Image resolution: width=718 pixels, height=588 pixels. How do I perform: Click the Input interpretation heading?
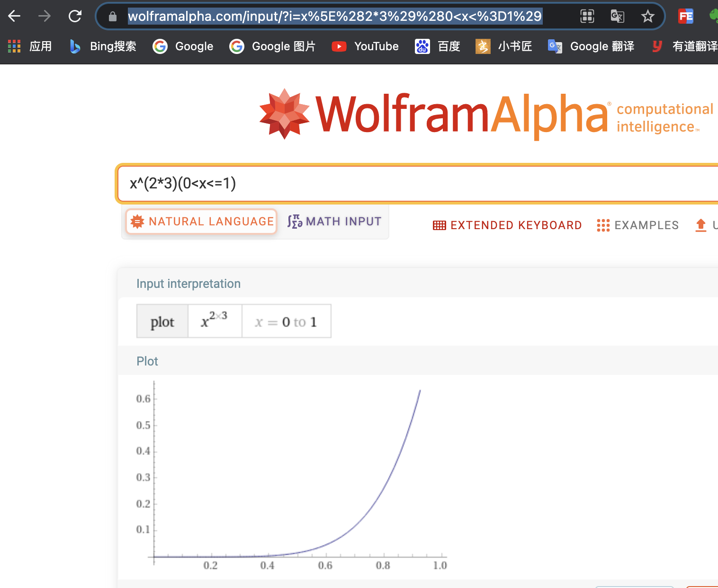click(x=188, y=284)
